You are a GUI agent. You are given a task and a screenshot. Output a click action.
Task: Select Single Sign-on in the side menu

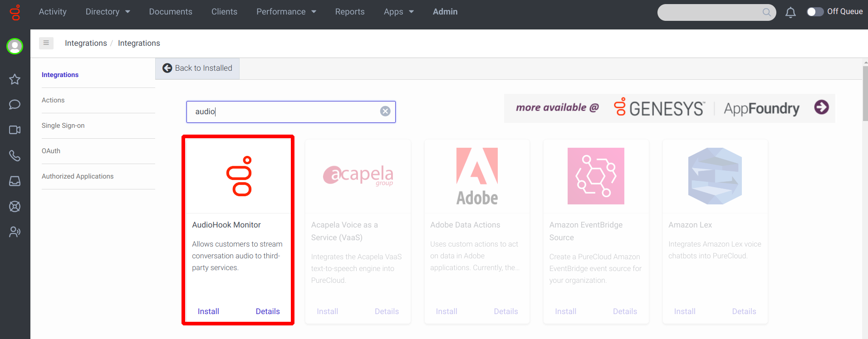63,126
